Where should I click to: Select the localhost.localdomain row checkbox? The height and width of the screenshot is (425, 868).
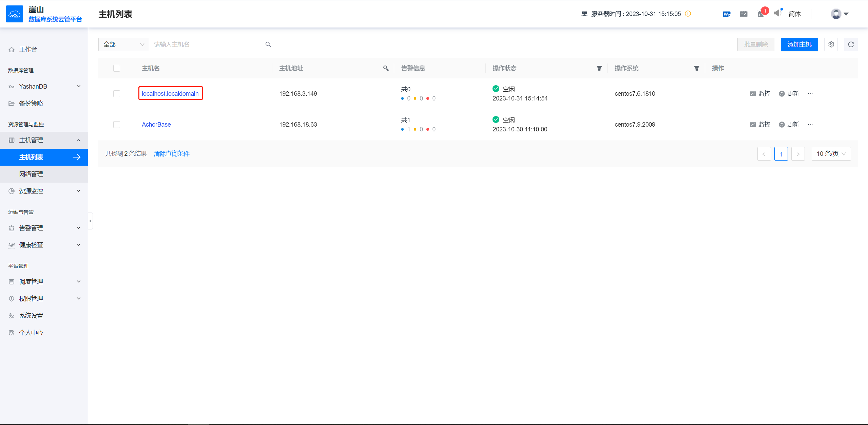click(x=117, y=94)
